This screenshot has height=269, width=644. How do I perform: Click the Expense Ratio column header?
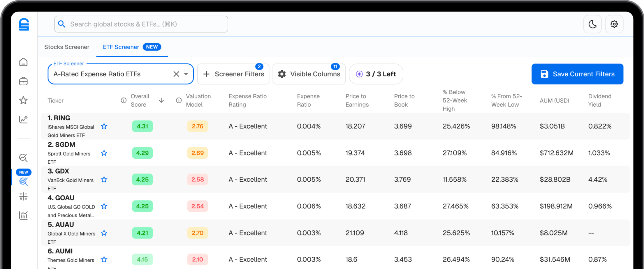308,100
